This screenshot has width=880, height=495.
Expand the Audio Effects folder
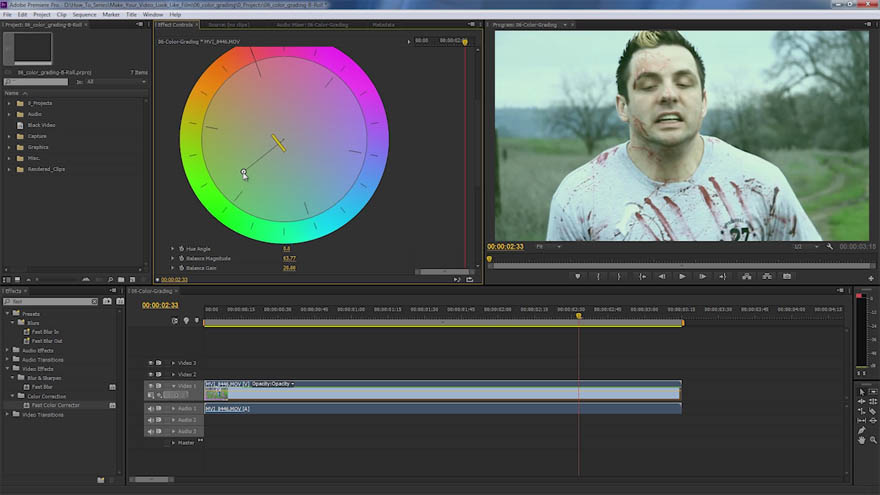pos(7,350)
